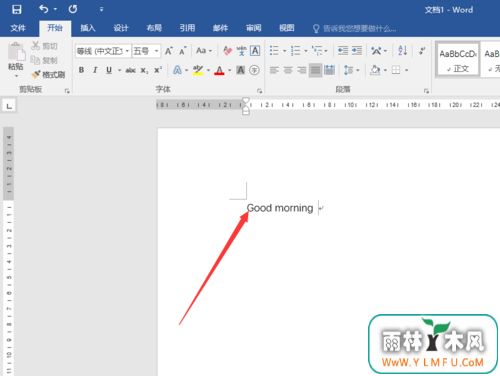
Task: Open the font name dropdown
Action: coord(103,51)
